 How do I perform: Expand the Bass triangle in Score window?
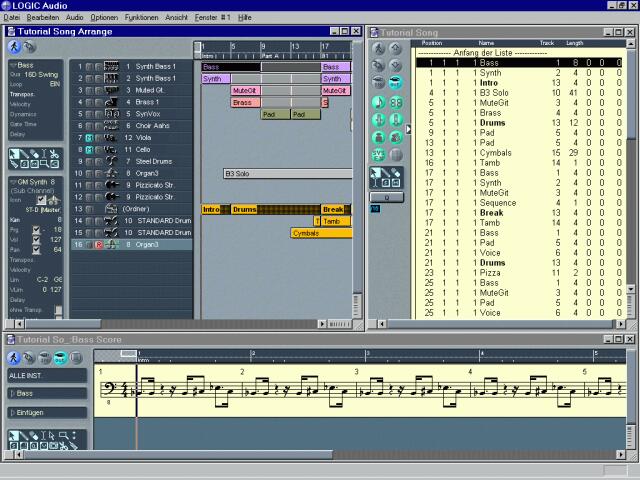coord(12,393)
